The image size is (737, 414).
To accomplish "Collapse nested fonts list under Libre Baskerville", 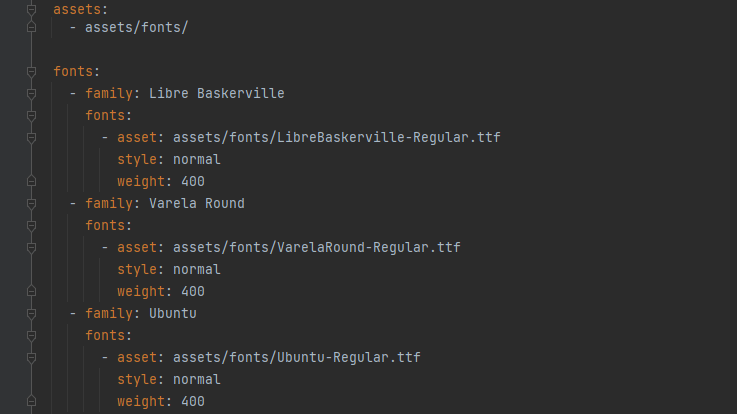I will click(31, 116).
